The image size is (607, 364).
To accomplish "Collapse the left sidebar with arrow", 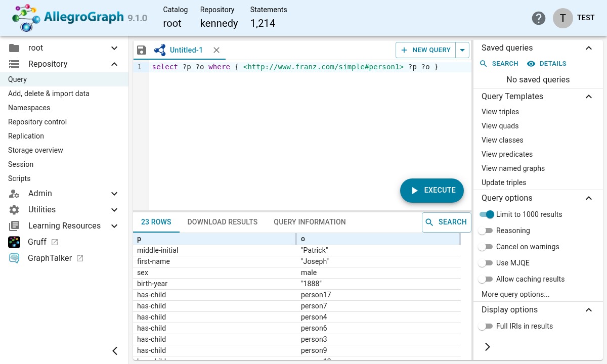I will [115, 351].
